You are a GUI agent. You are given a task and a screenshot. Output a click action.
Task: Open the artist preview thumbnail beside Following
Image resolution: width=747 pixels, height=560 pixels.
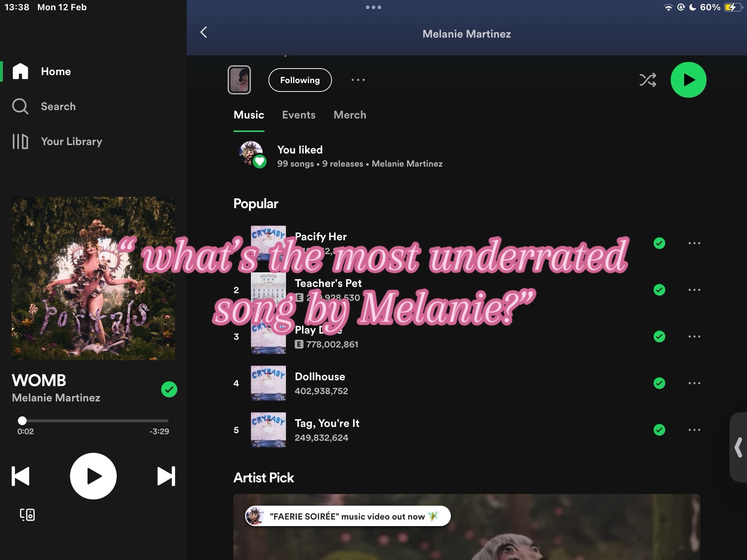point(239,80)
